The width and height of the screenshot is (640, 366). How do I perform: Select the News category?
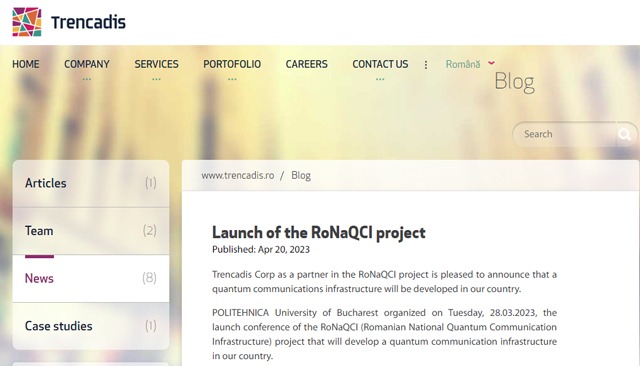tap(91, 279)
